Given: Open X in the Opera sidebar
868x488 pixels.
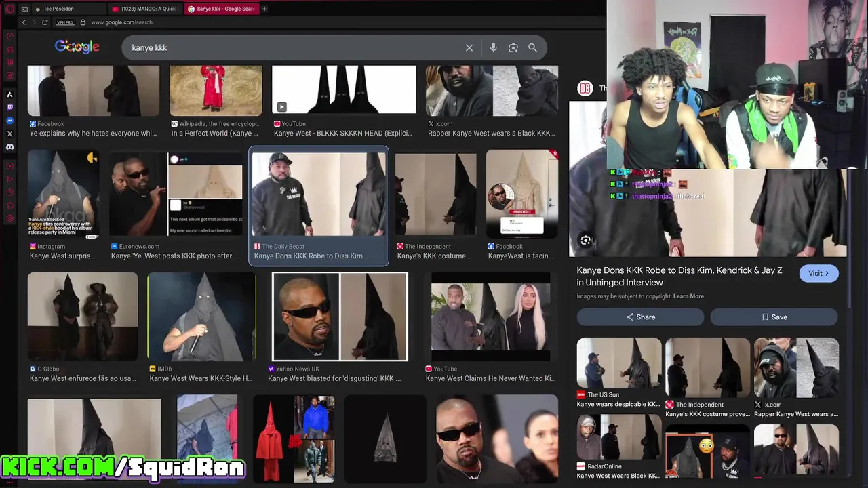Looking at the screenshot, I should point(9,134).
